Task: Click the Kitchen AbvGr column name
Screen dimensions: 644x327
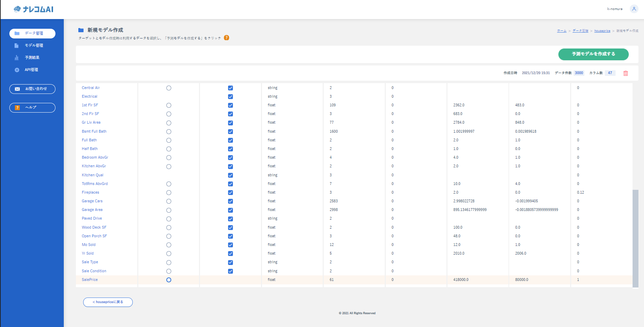Action: 94,166
